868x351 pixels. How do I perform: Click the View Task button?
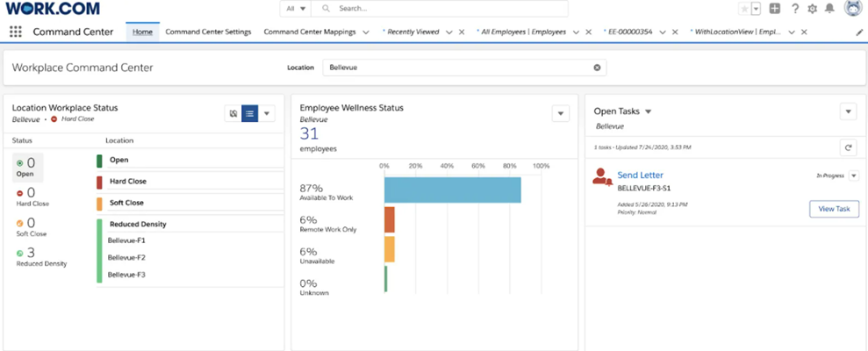(833, 209)
